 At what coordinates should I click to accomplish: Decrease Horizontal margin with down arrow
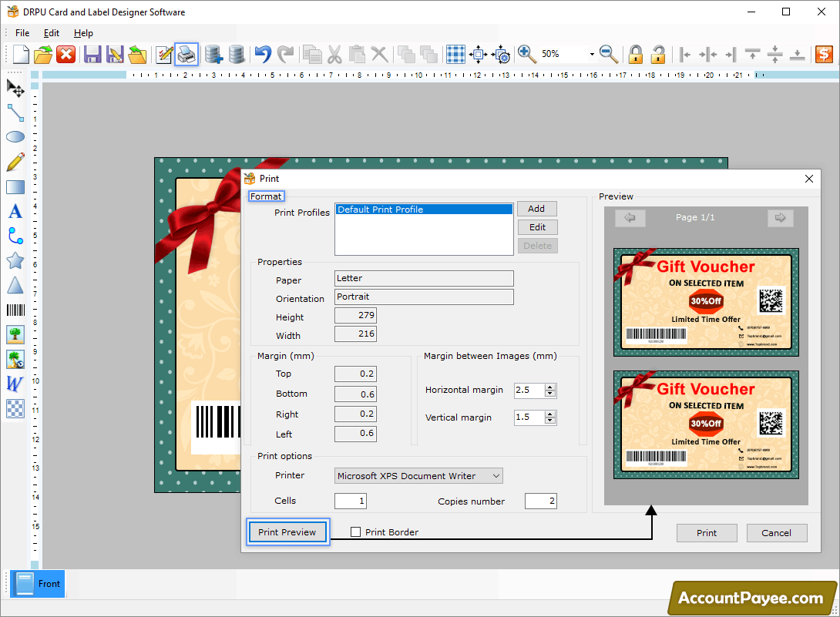click(x=550, y=394)
